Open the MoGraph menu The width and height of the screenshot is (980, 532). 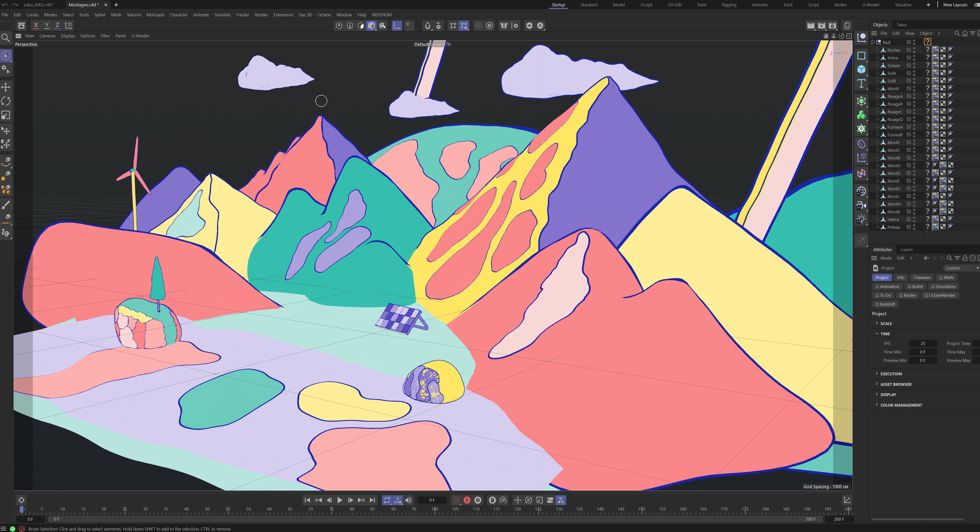pyautogui.click(x=155, y=15)
